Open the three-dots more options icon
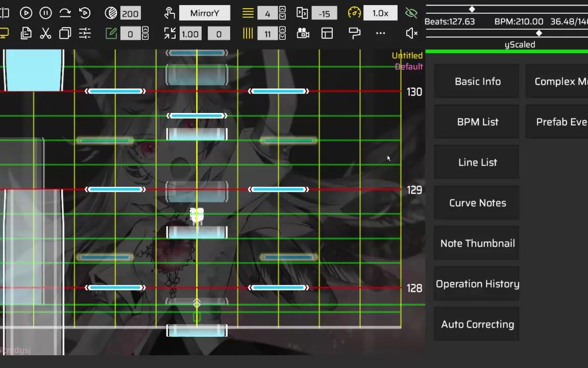 click(381, 33)
